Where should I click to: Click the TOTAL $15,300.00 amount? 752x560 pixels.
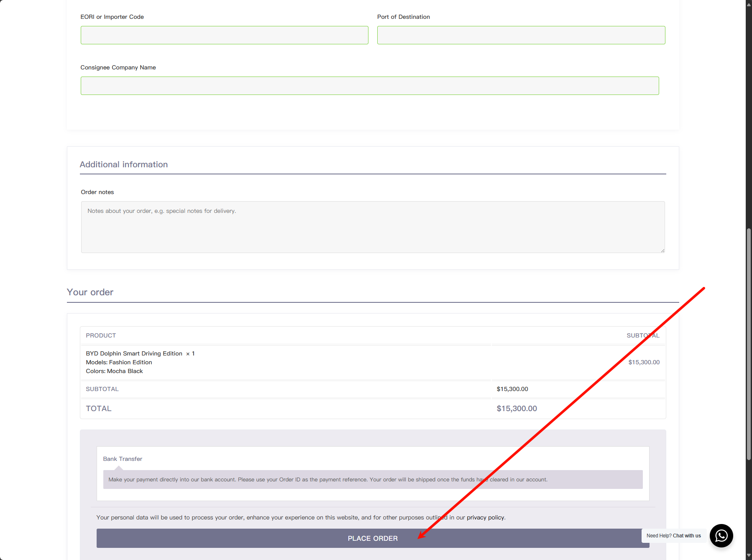pyautogui.click(x=517, y=409)
